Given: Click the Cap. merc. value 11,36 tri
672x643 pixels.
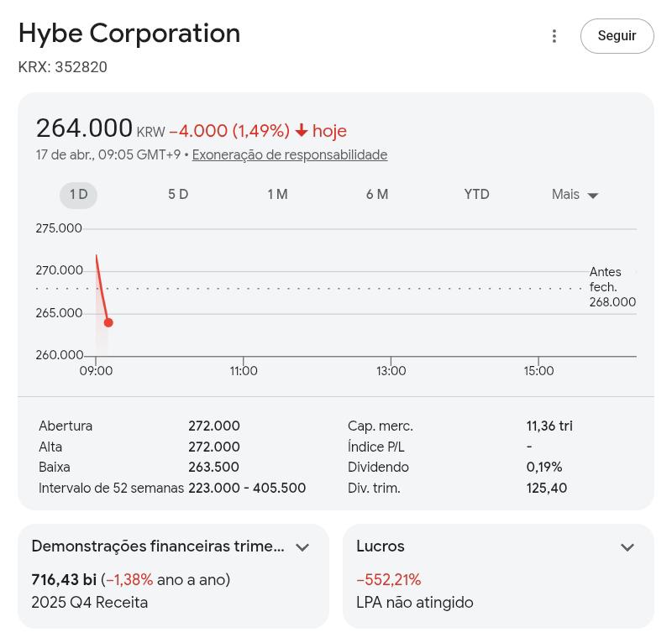Looking at the screenshot, I should [x=549, y=426].
